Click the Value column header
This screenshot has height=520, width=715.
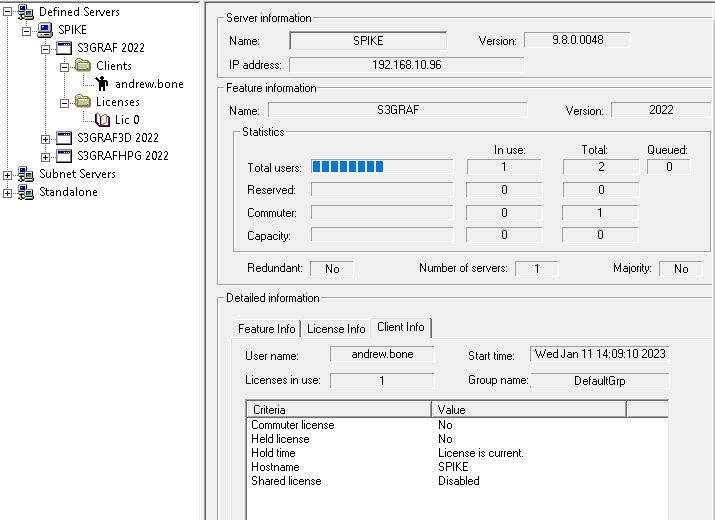[529, 410]
